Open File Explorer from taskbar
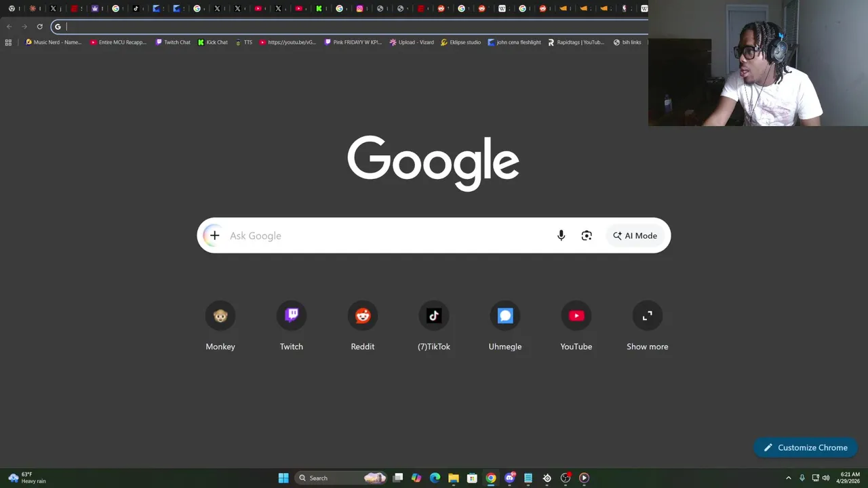Screen dimensions: 868x488 coord(454,478)
